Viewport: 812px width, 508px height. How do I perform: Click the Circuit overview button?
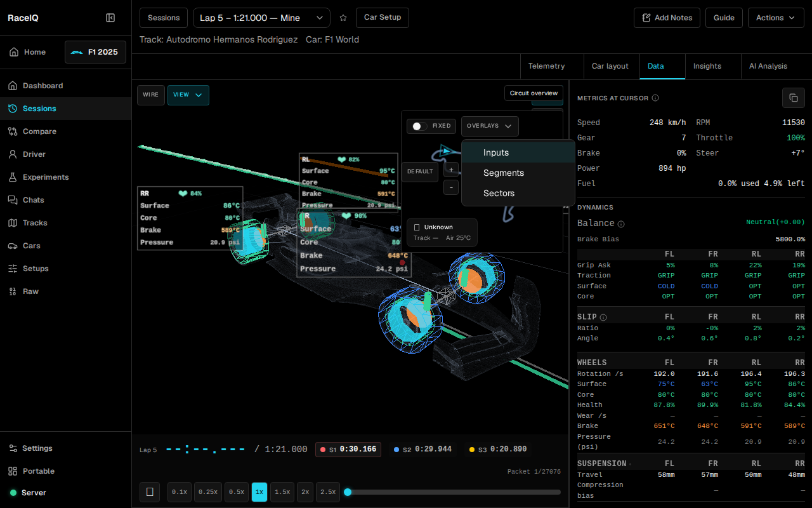click(534, 93)
